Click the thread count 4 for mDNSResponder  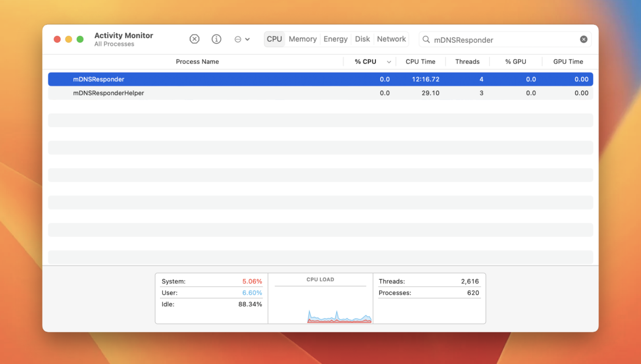pyautogui.click(x=481, y=79)
